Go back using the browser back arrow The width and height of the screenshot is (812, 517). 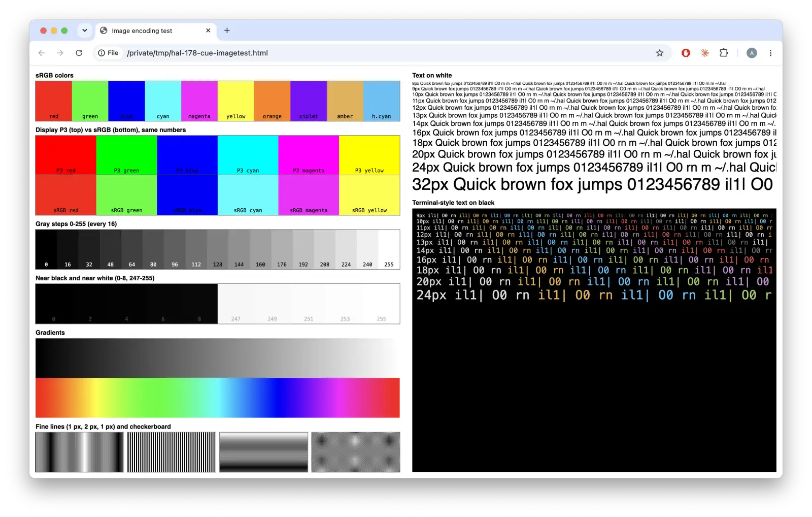(x=42, y=53)
